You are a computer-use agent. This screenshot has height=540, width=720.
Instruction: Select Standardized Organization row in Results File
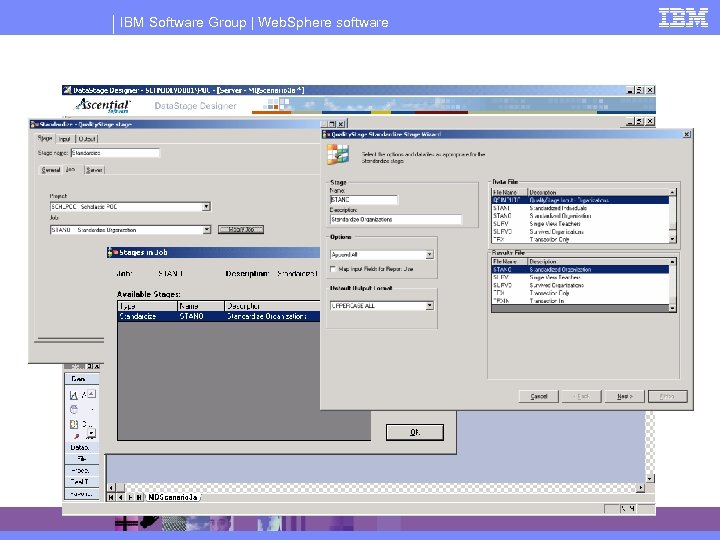point(580,270)
